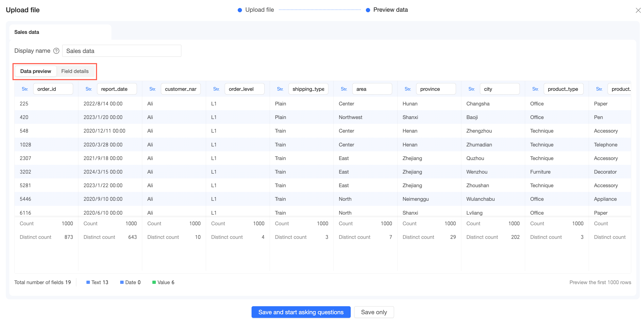This screenshot has height=319, width=644.
Task: Click Save and start asking questions
Action: (x=301, y=312)
